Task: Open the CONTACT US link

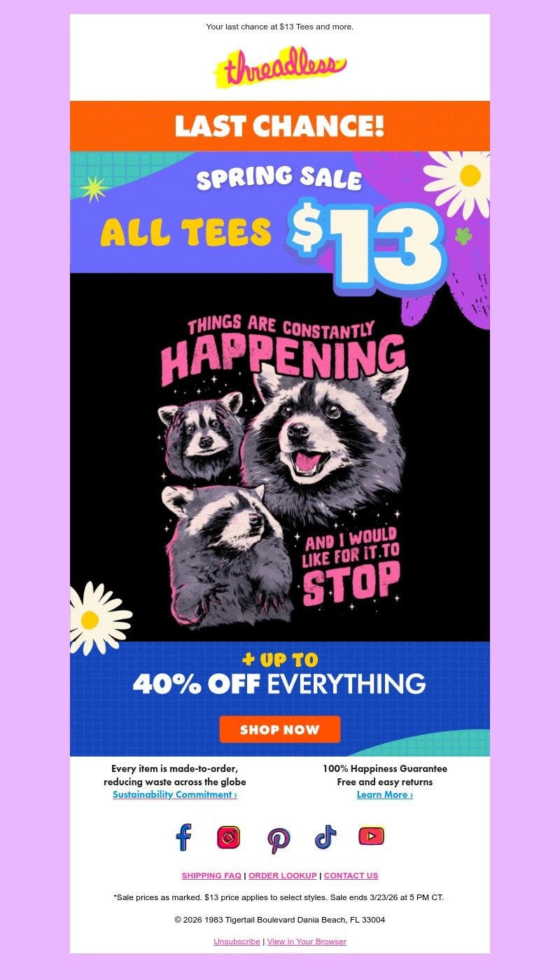Action: (351, 876)
